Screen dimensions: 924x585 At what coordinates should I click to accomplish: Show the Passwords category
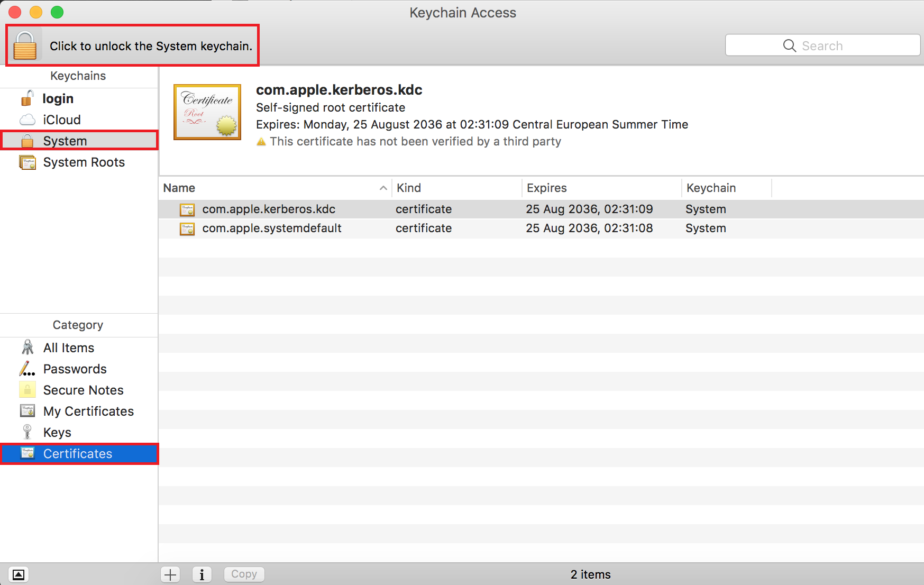coord(79,369)
